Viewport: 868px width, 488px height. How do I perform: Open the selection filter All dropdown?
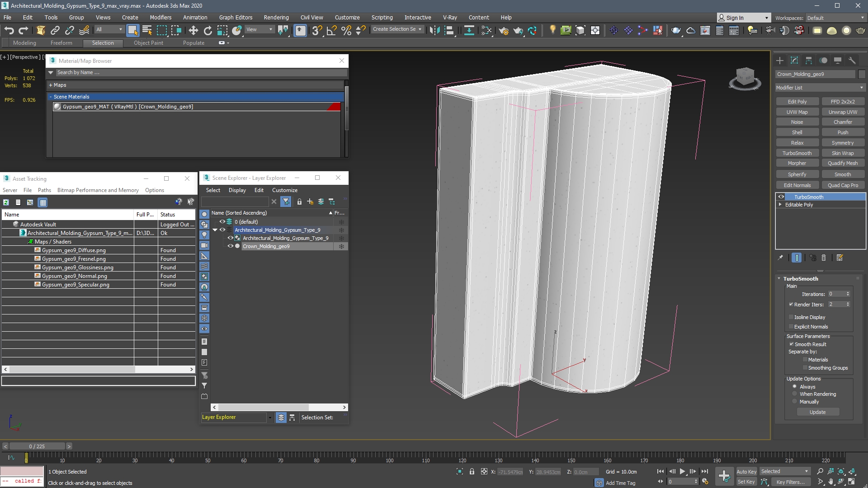point(109,29)
